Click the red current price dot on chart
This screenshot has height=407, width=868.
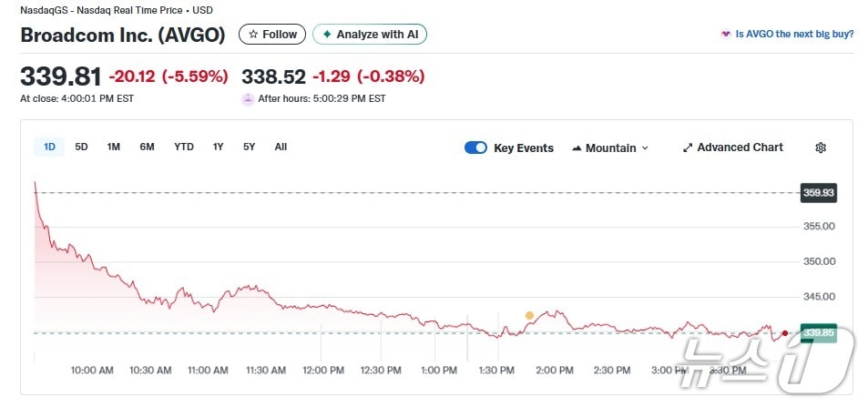785,333
